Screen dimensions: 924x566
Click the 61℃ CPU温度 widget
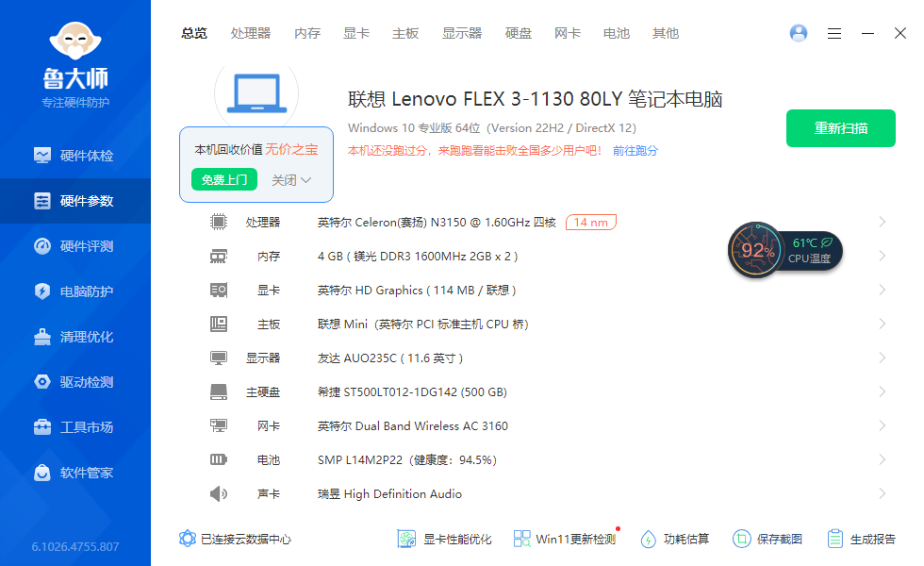[x=810, y=251]
